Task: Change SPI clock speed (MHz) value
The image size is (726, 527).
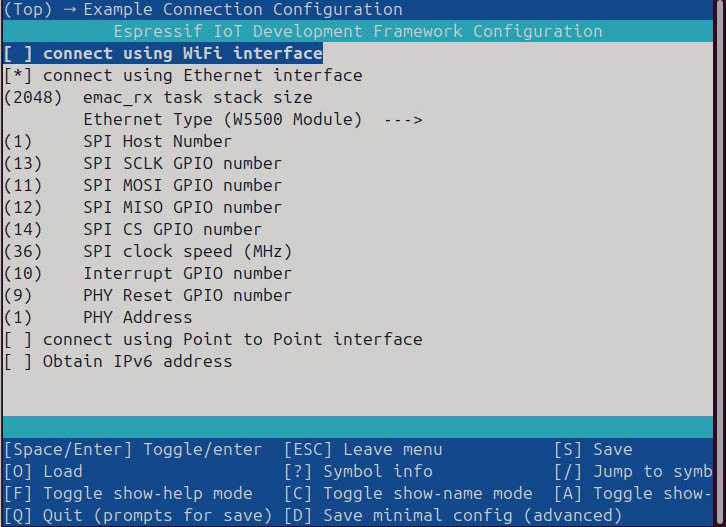Action: pos(187,252)
